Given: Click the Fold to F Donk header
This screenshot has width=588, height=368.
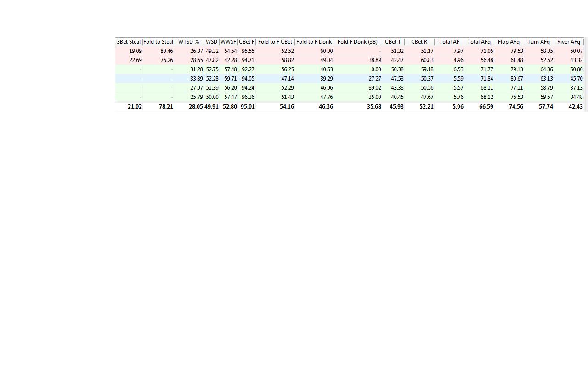Looking at the screenshot, I should [x=314, y=42].
